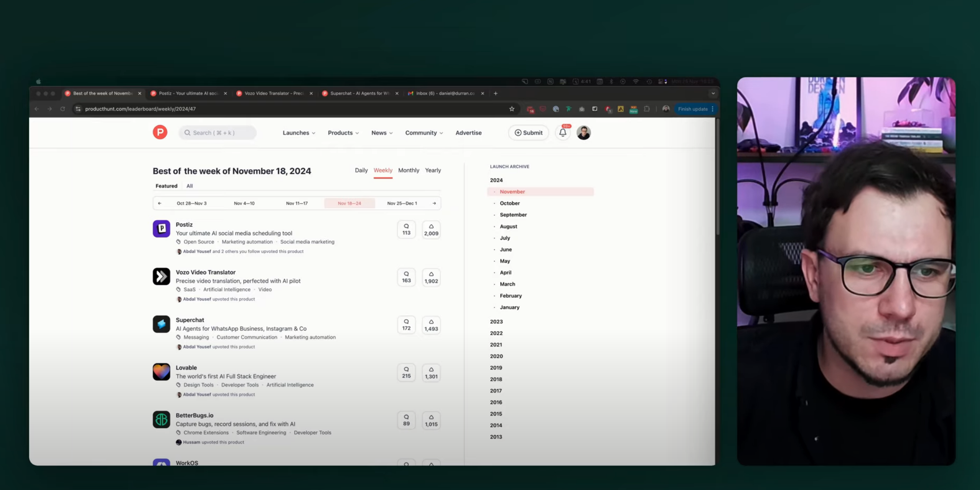Open a new browser tab
The image size is (980, 490).
(x=495, y=93)
